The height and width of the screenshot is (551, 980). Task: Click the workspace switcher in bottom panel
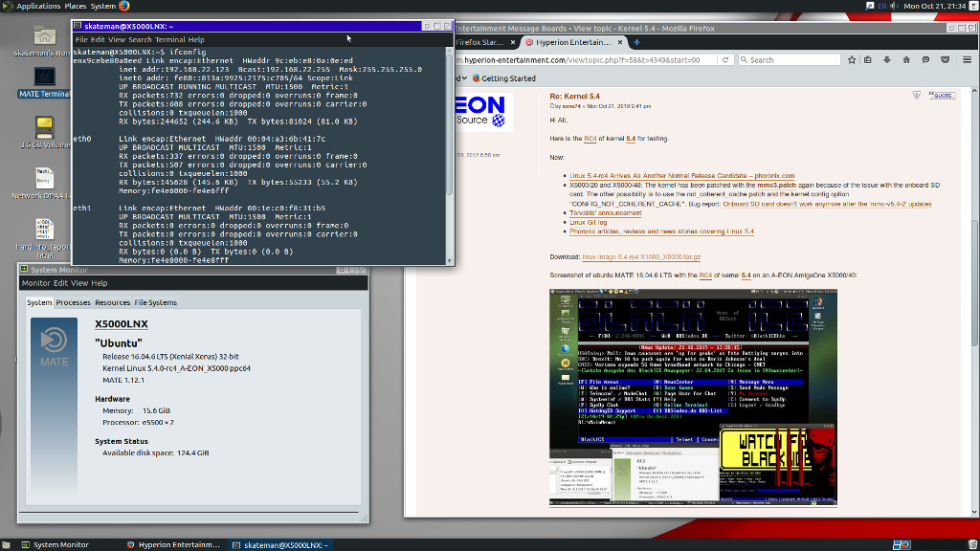pos(902,544)
